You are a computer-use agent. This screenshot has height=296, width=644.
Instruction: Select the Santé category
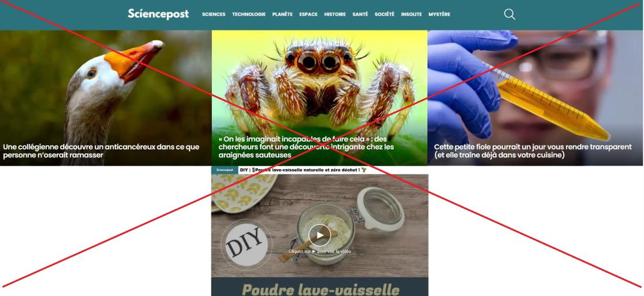pos(360,15)
